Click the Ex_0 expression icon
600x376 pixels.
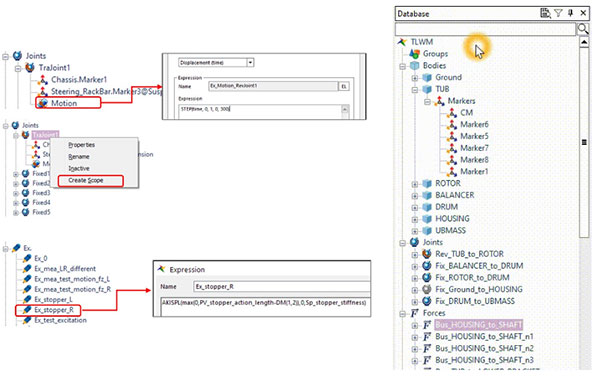tap(26, 259)
